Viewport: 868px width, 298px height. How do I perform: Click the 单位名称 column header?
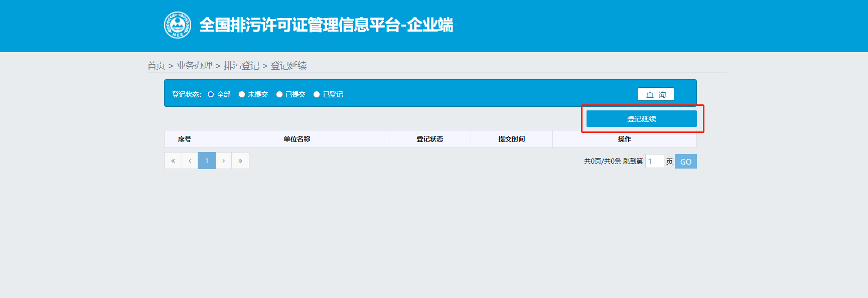pyautogui.click(x=297, y=139)
